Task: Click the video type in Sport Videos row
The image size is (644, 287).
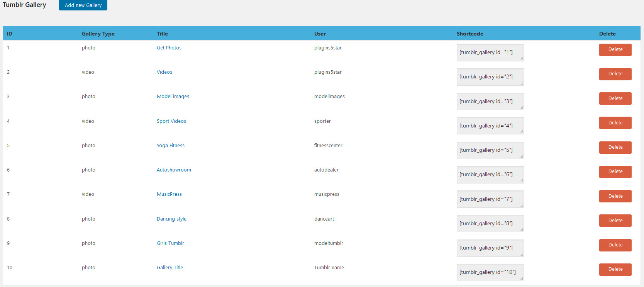Action: [x=88, y=121]
